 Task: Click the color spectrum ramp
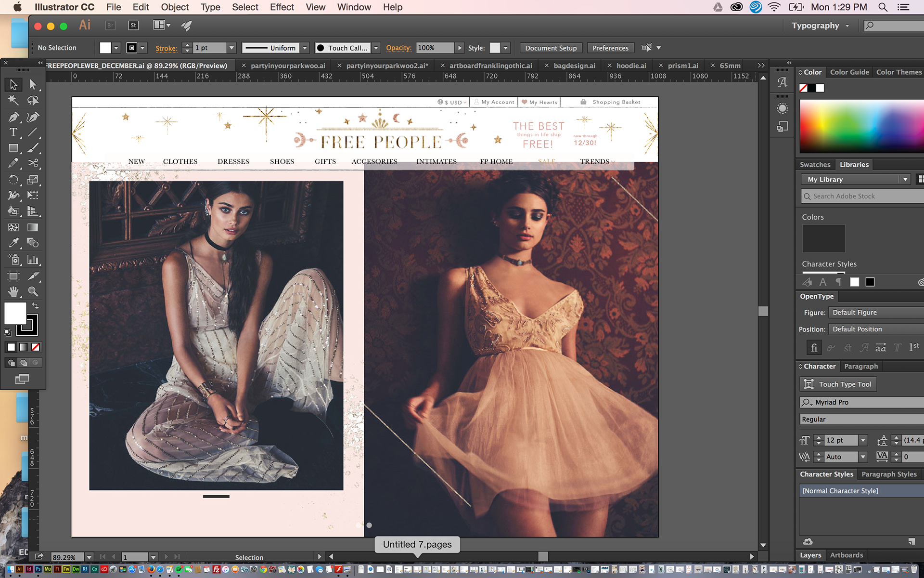pyautogui.click(x=861, y=126)
